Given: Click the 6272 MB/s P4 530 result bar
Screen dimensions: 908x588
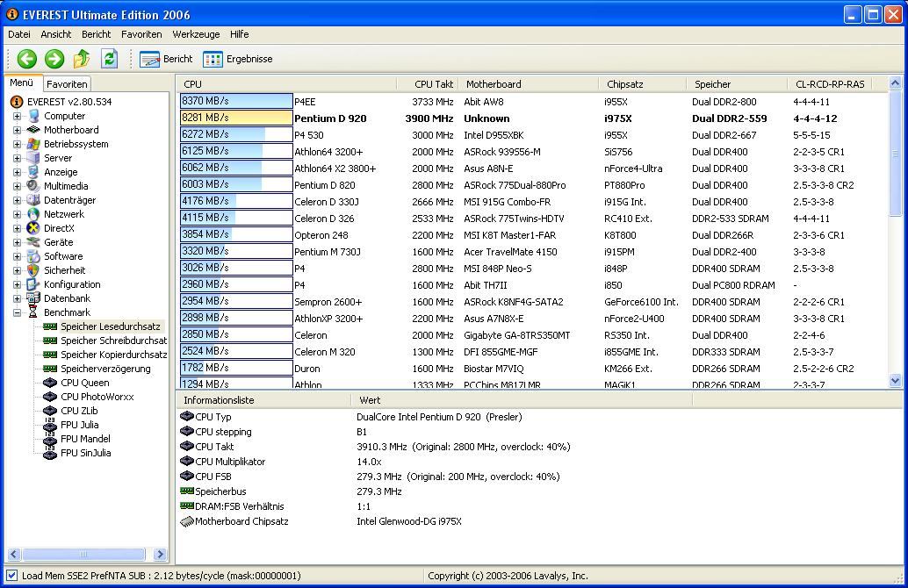Looking at the screenshot, I should (x=236, y=135).
